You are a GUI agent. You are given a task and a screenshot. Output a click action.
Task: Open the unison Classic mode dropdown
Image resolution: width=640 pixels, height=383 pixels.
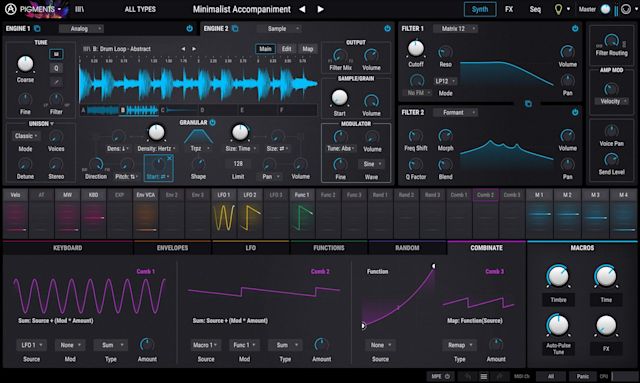tap(25, 136)
